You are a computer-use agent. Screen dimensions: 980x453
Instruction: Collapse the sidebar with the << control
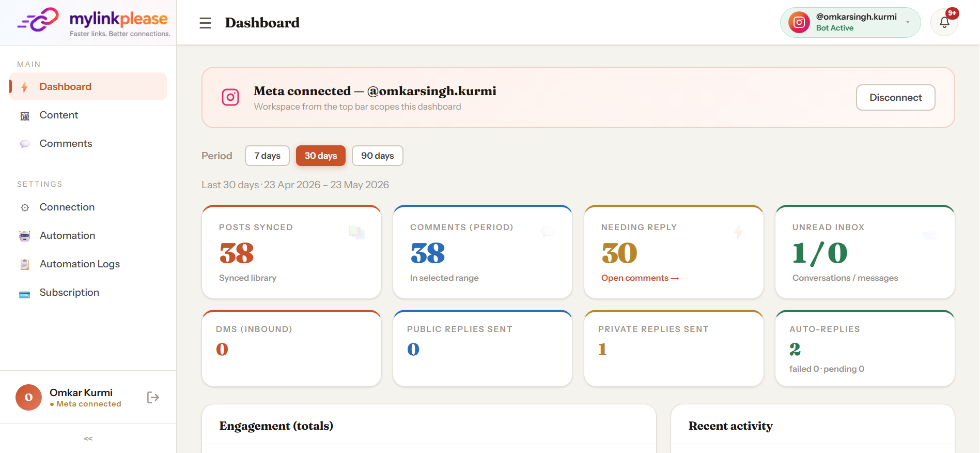tap(88, 439)
